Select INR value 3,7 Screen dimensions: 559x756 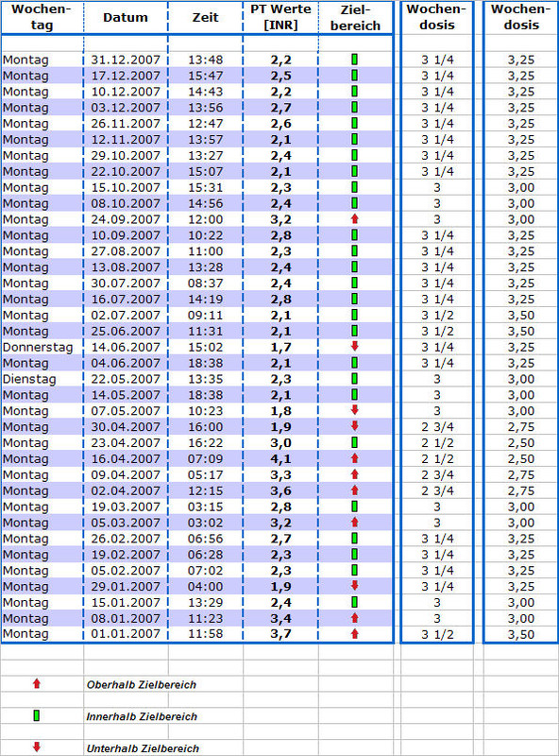point(280,633)
